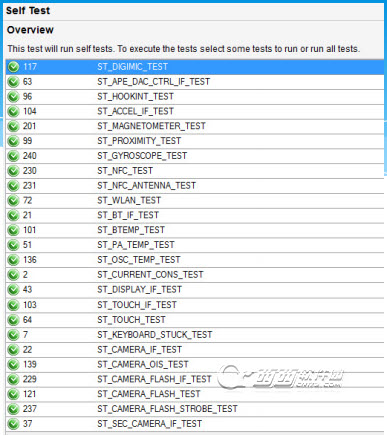The image size is (387, 436).
Task: Choose ST_KEYBOARD_STUCK_TEST in the list
Action: coord(155,335)
